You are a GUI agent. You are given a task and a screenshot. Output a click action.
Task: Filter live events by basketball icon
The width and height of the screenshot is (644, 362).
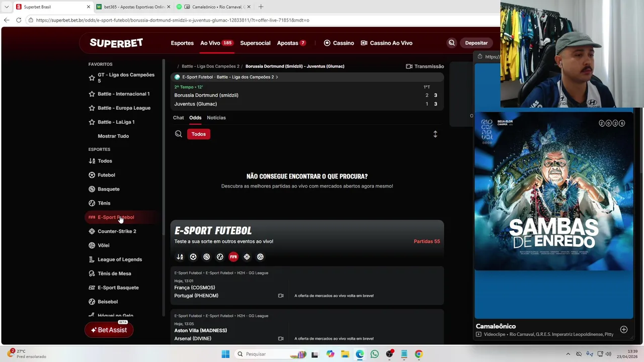click(206, 256)
